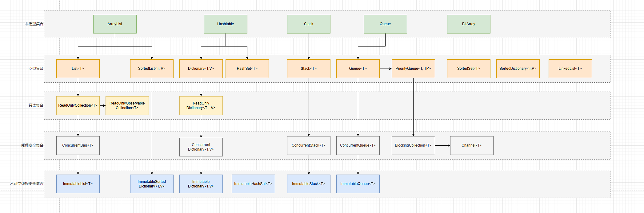Select the Hashtable node
Viewport: 644px width, 213px height.
226,24
